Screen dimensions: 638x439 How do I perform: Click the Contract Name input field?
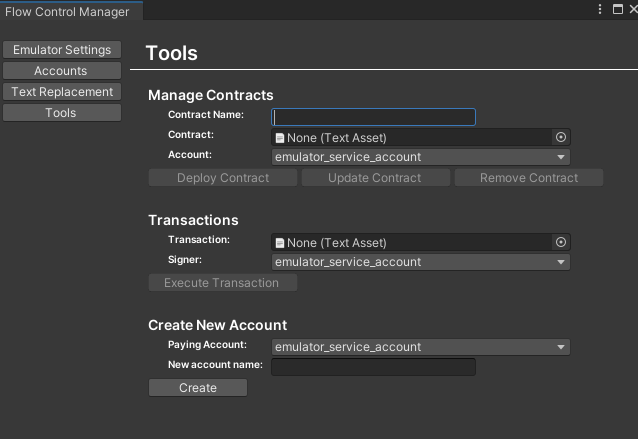[374, 117]
